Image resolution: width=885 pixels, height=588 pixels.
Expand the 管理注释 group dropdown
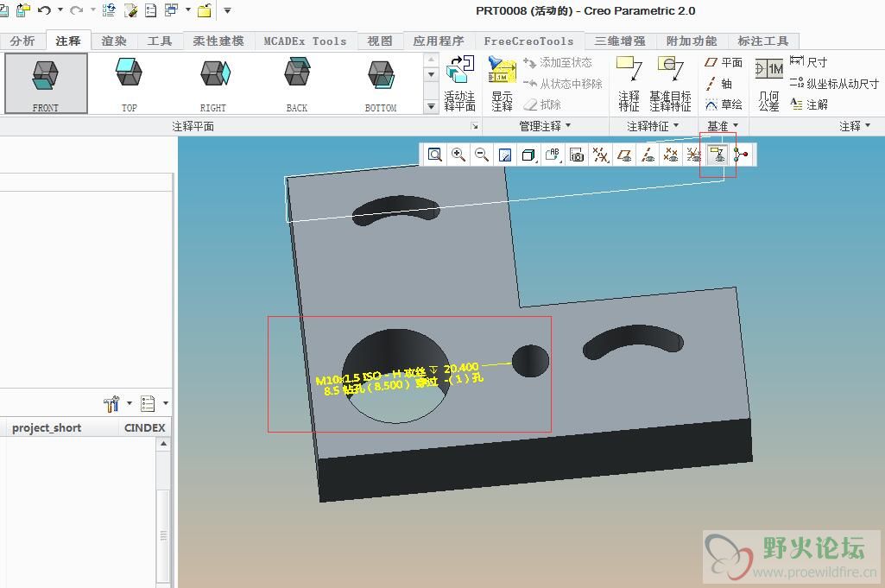[x=568, y=126]
